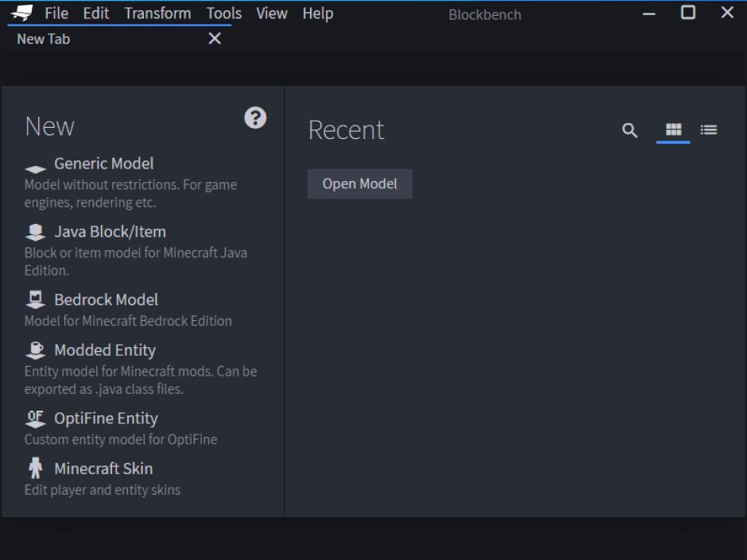Image resolution: width=747 pixels, height=560 pixels.
Task: Click the Java Block/Item icon
Action: (35, 233)
